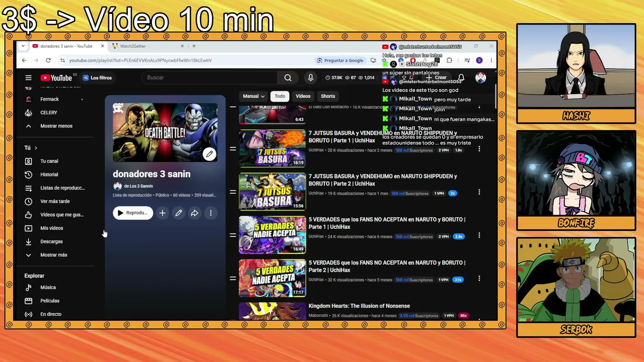The height and width of the screenshot is (362, 644).
Task: Click the Preguntar a Google button
Action: pyautogui.click(x=340, y=60)
